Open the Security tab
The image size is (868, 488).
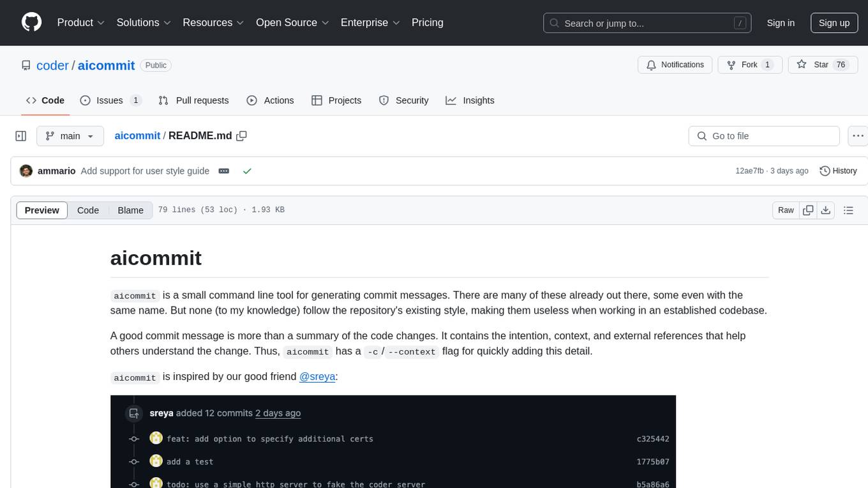click(x=403, y=100)
